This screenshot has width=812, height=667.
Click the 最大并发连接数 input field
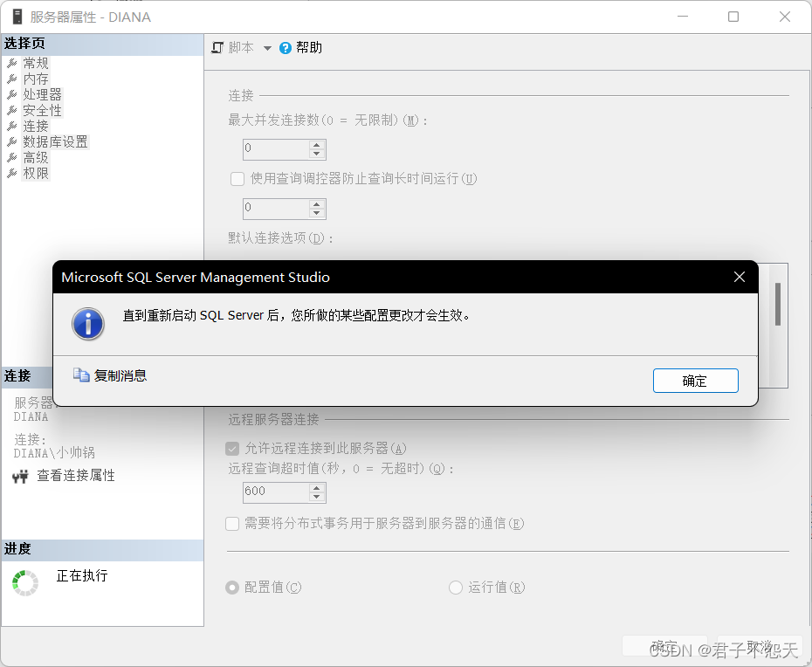(276, 149)
